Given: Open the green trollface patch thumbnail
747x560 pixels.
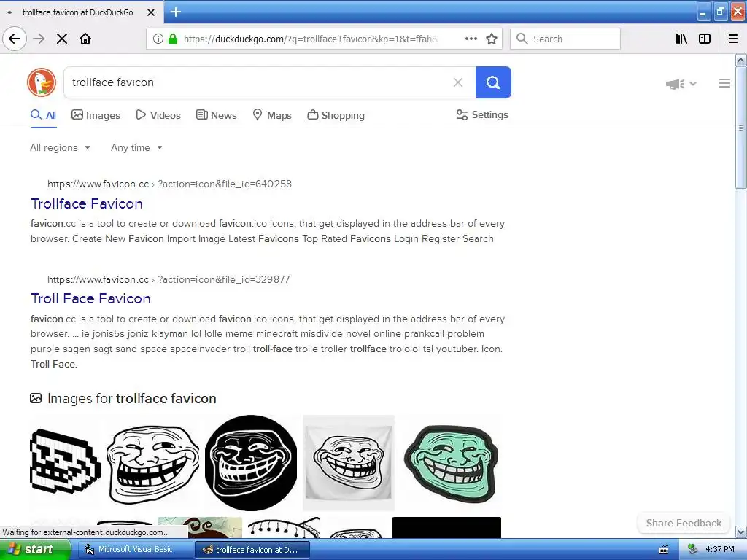Looking at the screenshot, I should pos(451,464).
